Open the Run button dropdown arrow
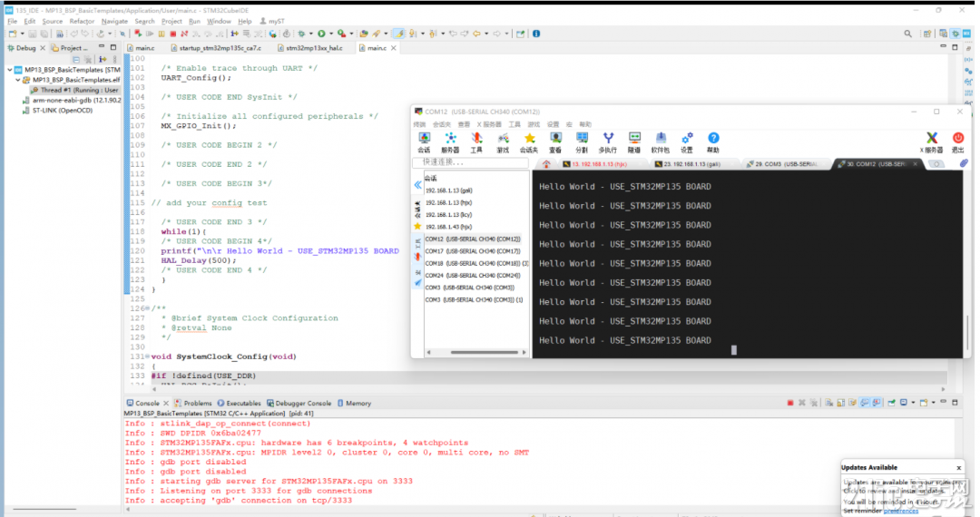Image resolution: width=980 pixels, height=517 pixels. click(x=330, y=34)
